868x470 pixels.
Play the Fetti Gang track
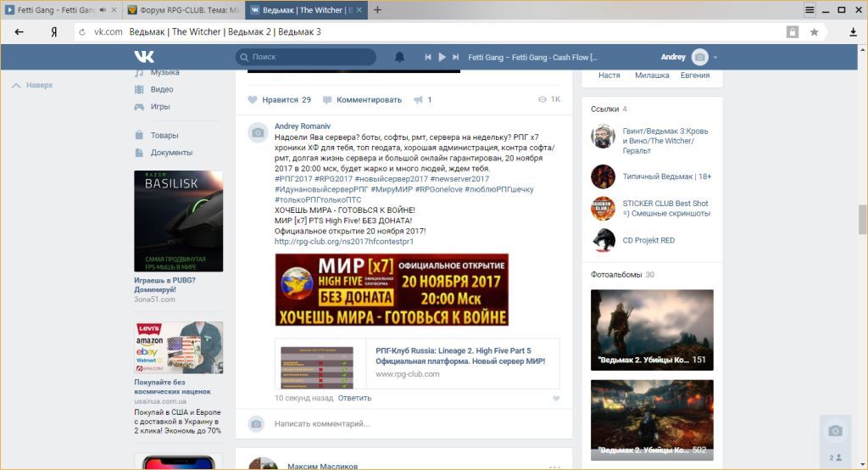click(x=442, y=57)
